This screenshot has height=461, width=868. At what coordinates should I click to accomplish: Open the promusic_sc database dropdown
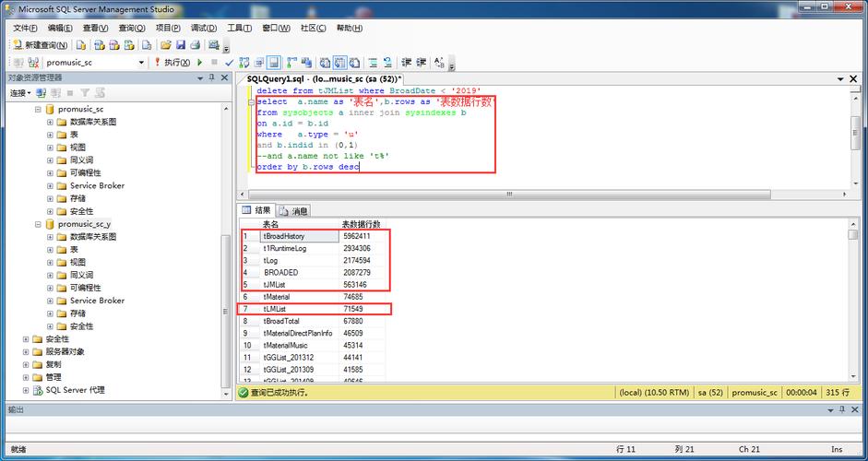pyautogui.click(x=141, y=63)
